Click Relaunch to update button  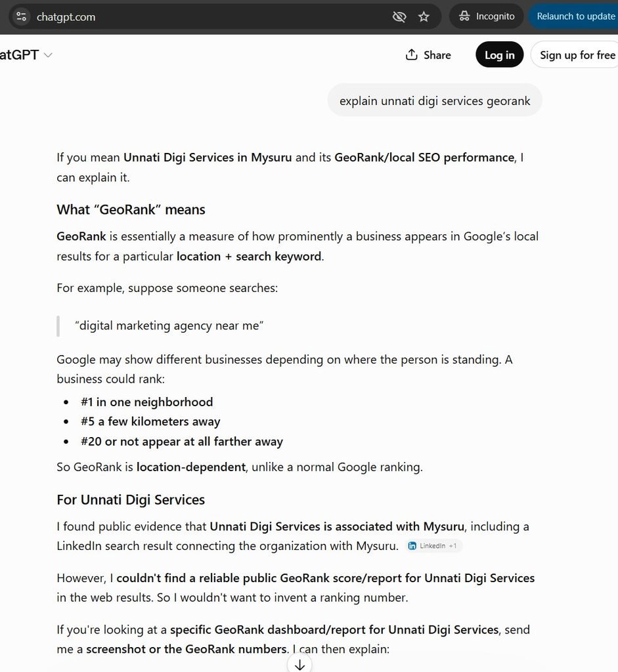[x=574, y=16]
